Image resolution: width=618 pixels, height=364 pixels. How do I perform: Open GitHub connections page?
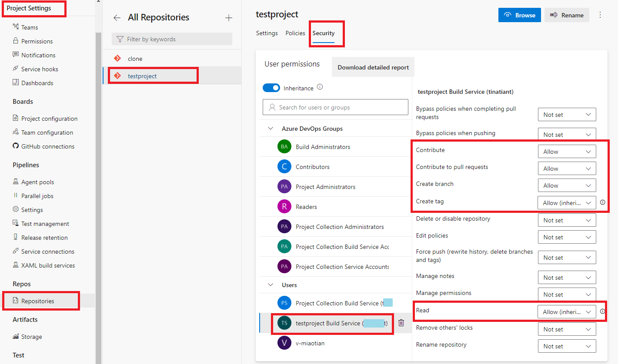click(48, 146)
